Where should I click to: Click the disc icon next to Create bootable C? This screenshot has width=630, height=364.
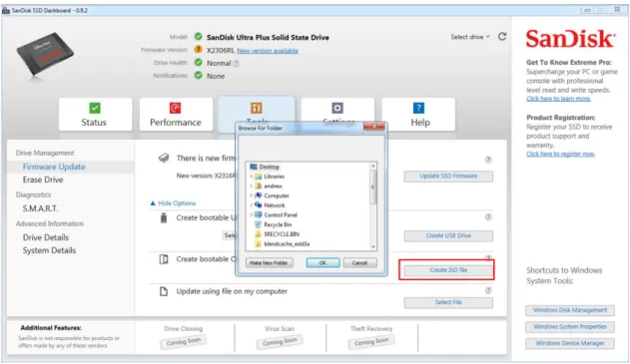164,259
